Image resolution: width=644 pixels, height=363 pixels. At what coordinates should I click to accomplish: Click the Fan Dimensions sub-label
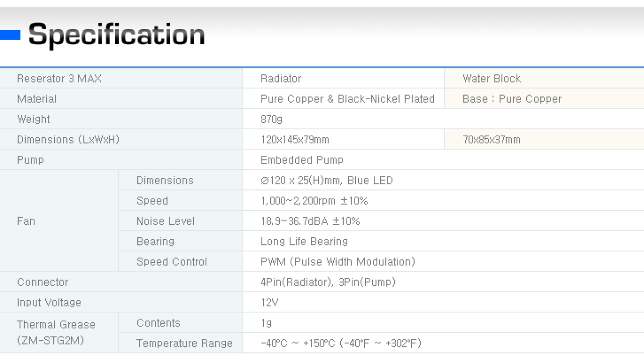[165, 180]
